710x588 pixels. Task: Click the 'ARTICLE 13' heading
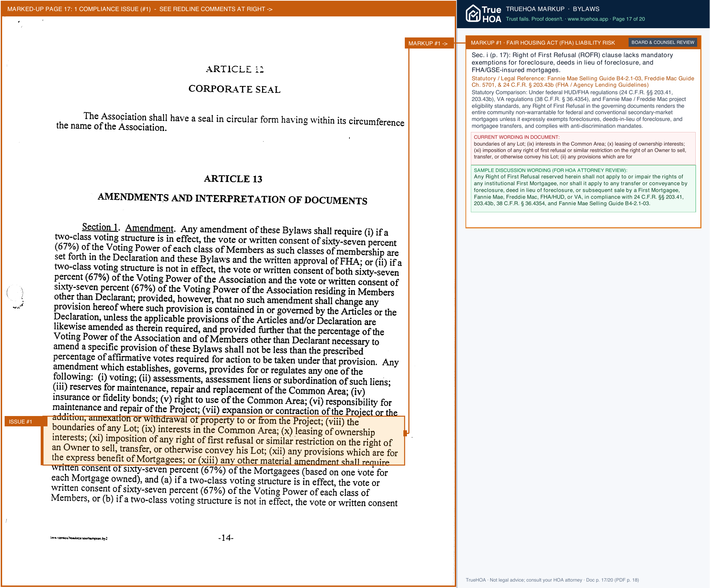233,179
